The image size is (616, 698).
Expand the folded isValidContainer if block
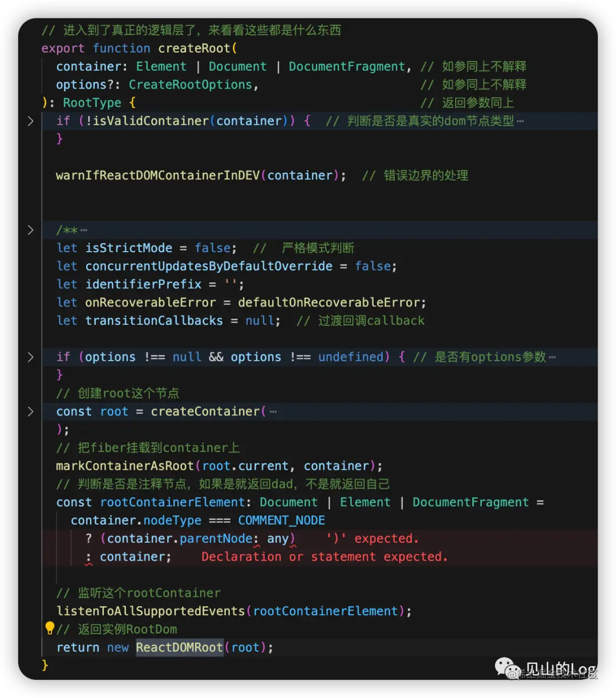(x=31, y=121)
